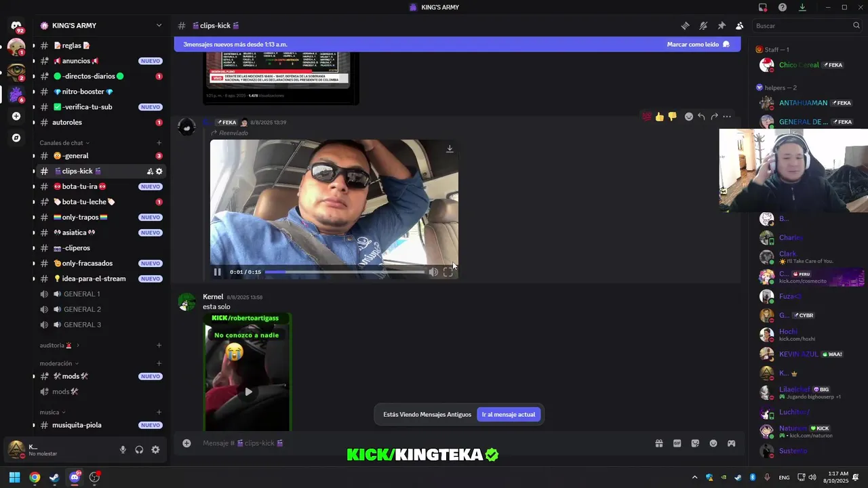Toggle the member list icon
The width and height of the screenshot is (868, 488).
[x=739, y=26]
